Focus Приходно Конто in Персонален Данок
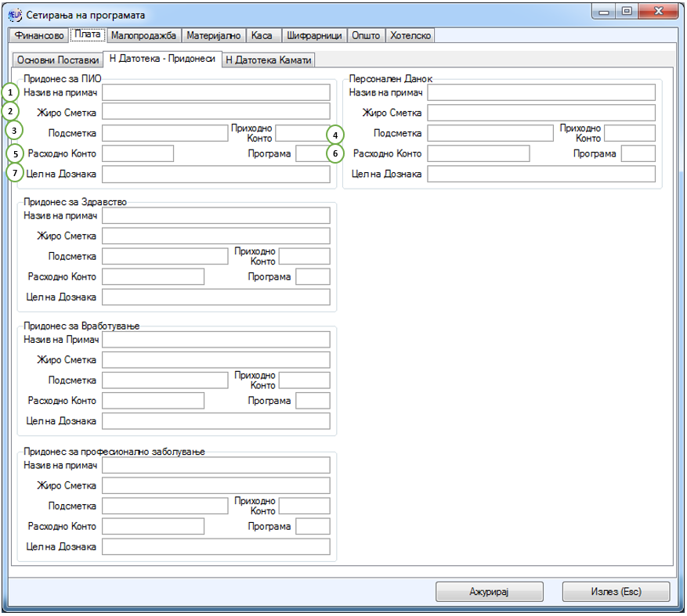Image resolution: width=687 pixels, height=616 pixels. point(630,133)
